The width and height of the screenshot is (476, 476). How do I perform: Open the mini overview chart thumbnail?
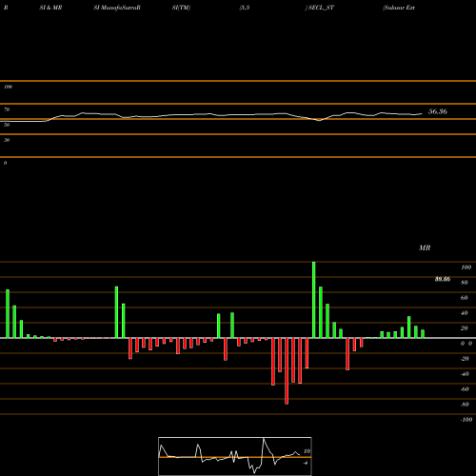(235, 456)
